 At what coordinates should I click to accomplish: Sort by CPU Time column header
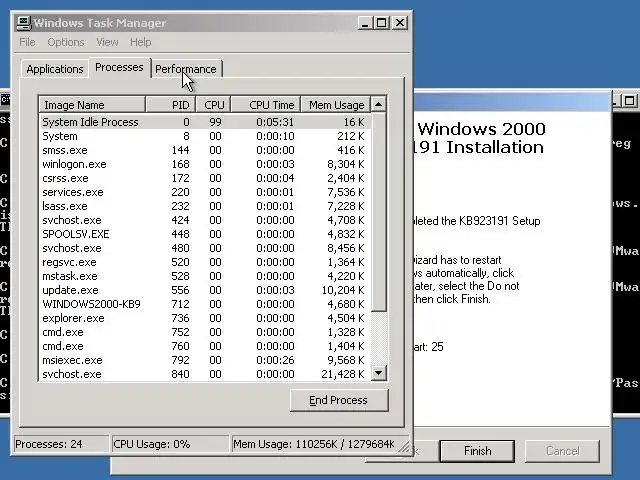(266, 105)
